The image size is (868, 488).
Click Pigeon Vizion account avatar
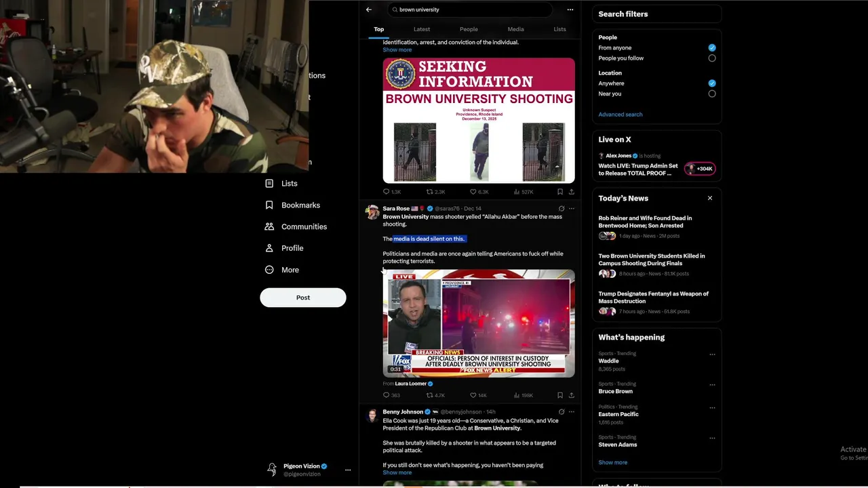tap(272, 469)
